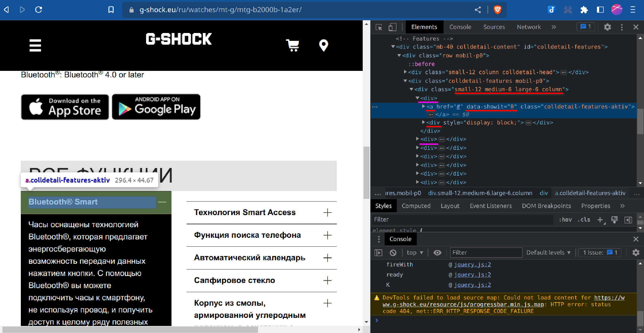Click the App Store download badge
Screen dimensions: 644x333
pos(65,107)
